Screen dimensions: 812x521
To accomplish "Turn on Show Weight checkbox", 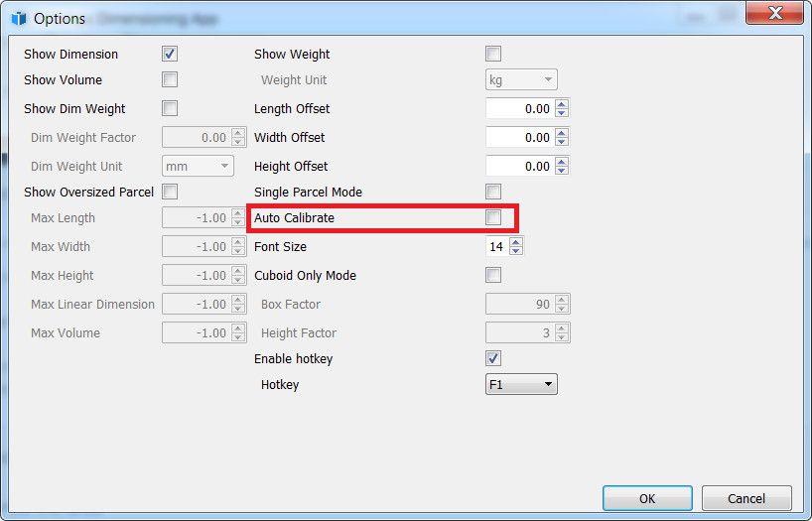I will 493,54.
